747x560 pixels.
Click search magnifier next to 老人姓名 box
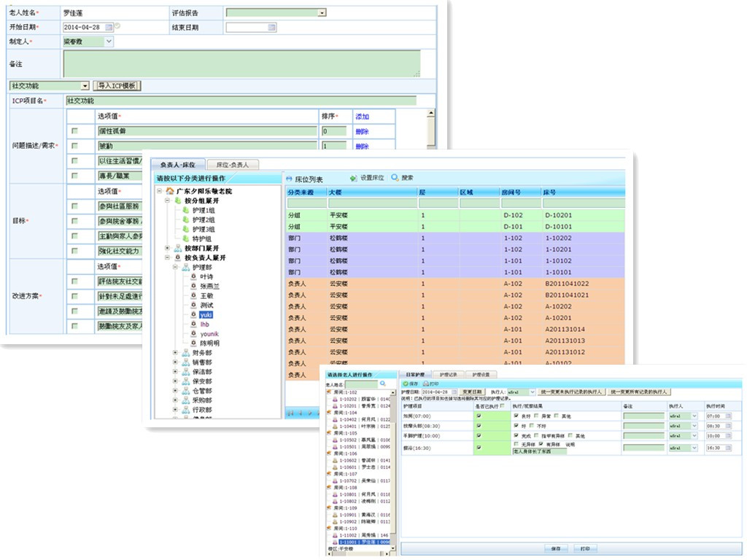[x=382, y=384]
